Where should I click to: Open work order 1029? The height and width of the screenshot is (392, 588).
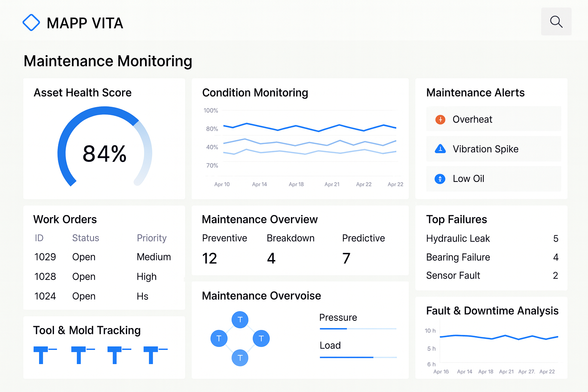point(45,257)
